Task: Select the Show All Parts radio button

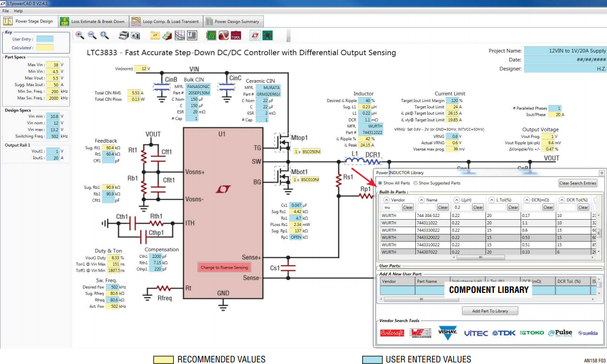Action: click(380, 183)
